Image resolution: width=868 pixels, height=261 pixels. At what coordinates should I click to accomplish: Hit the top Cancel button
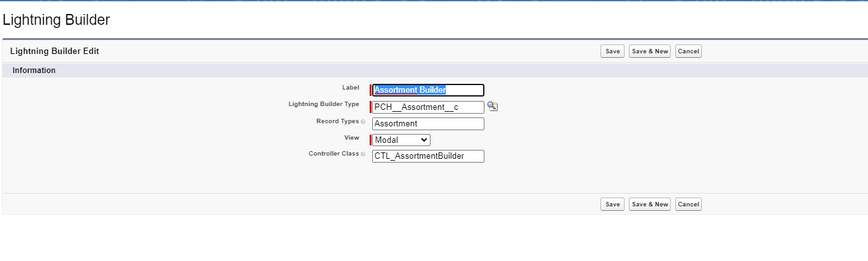688,51
